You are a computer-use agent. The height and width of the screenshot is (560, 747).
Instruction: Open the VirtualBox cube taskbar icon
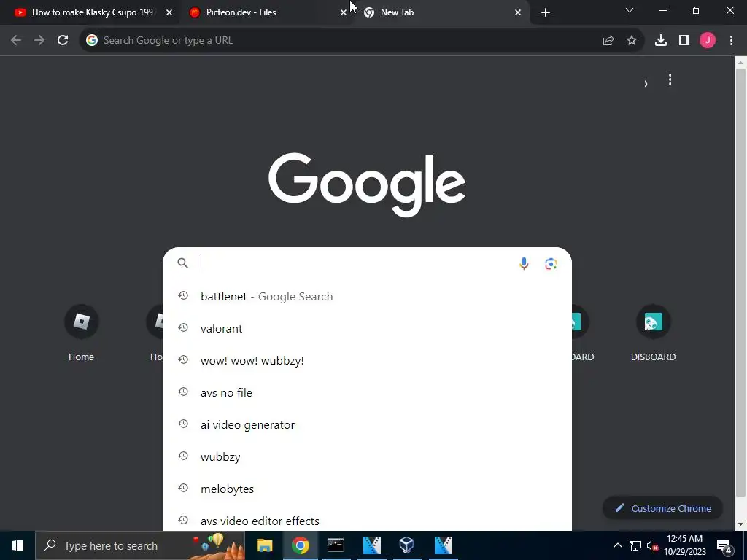click(x=407, y=545)
